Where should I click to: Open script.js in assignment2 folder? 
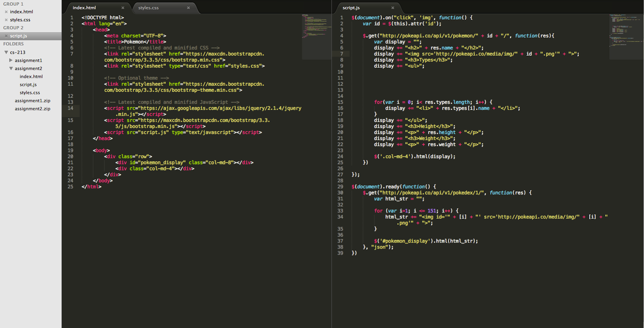[28, 85]
